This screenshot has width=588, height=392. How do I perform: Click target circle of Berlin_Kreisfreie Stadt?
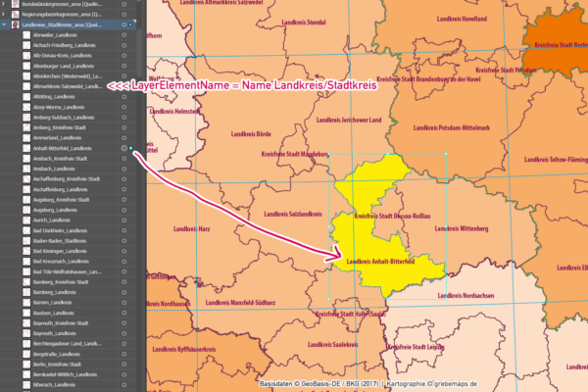click(x=124, y=365)
